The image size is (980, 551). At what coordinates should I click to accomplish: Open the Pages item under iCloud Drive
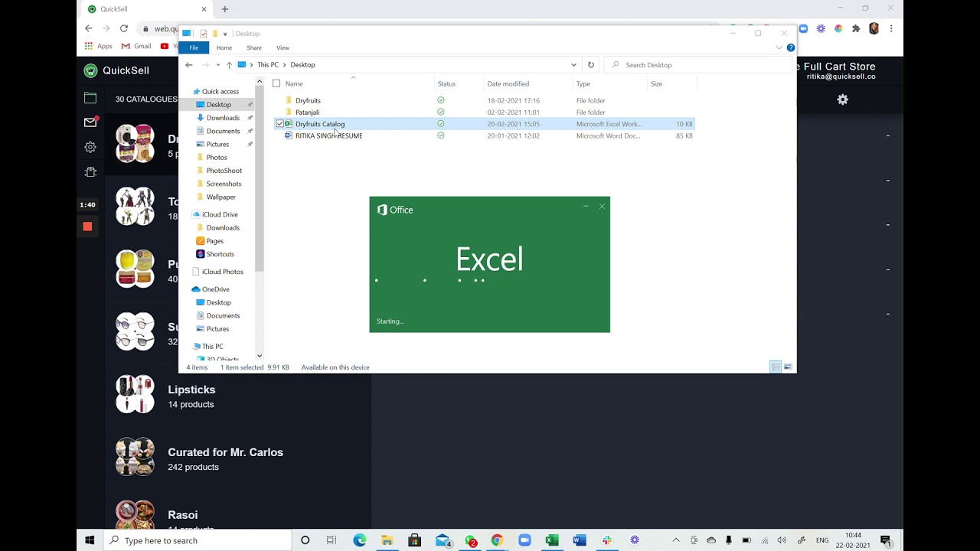click(214, 241)
